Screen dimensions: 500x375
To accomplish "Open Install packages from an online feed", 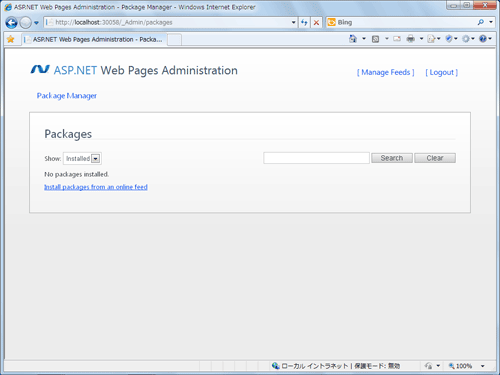I will pyautogui.click(x=96, y=187).
